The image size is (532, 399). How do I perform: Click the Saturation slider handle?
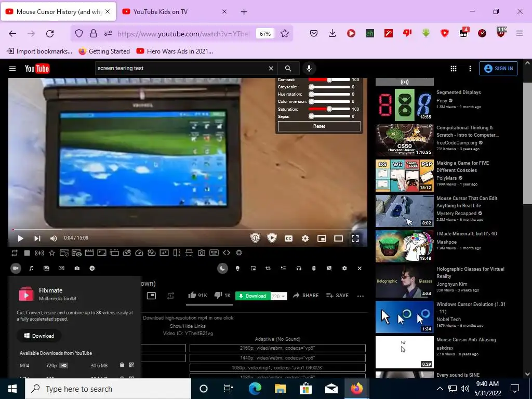tap(329, 109)
